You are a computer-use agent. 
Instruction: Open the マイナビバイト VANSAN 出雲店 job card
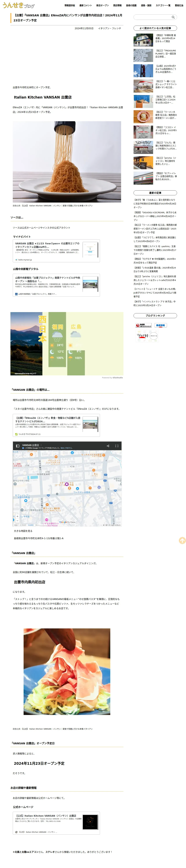point(56,251)
